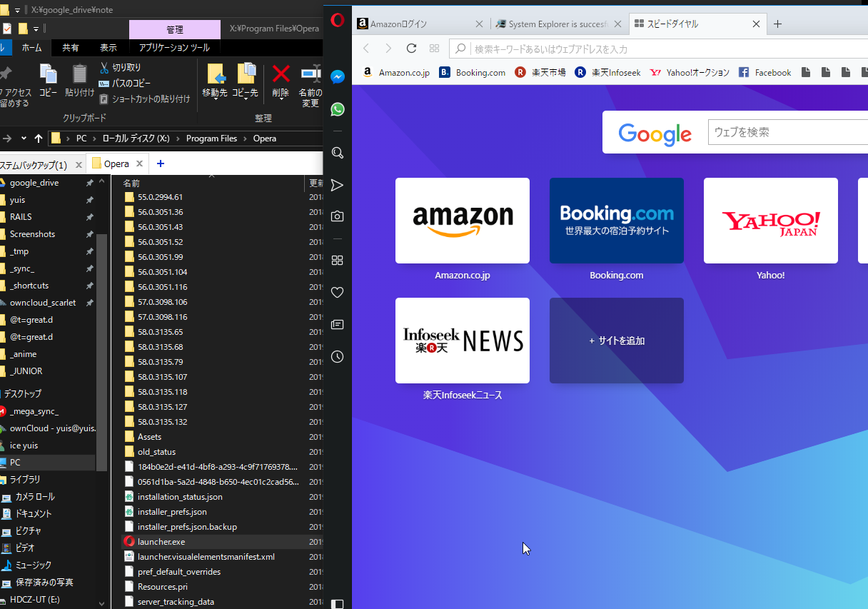This screenshot has width=868, height=609.
Task: Click the scissors cut (切り取り) icon
Action: point(104,67)
